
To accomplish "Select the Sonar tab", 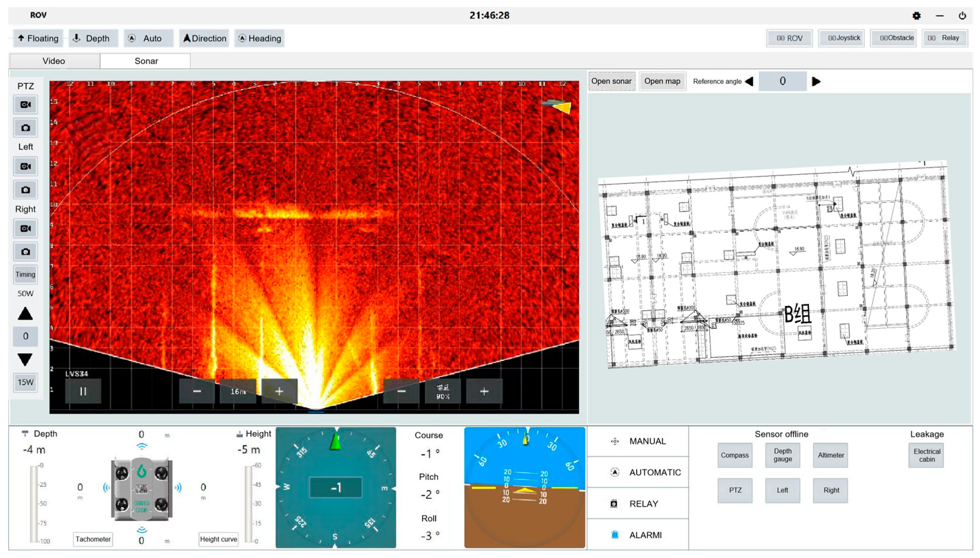I will point(146,61).
